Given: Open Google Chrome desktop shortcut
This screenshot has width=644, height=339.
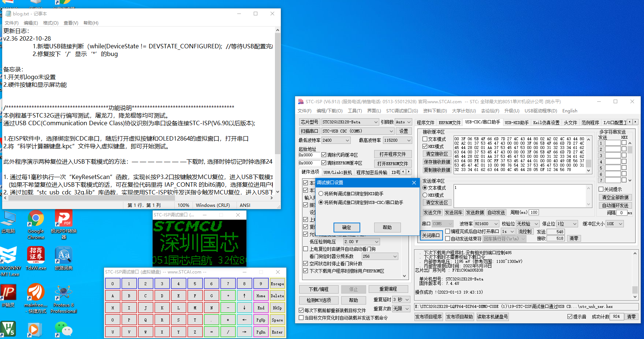Looking at the screenshot, I should click(x=36, y=225).
